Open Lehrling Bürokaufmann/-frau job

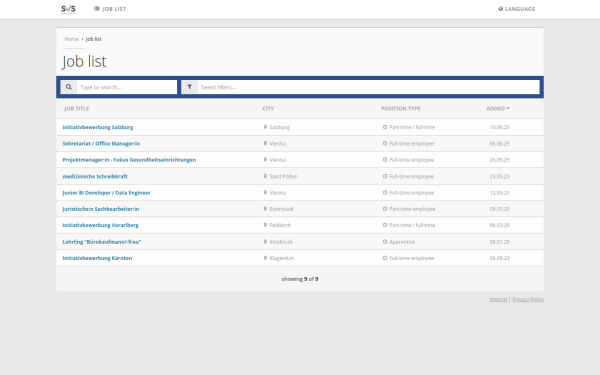102,242
